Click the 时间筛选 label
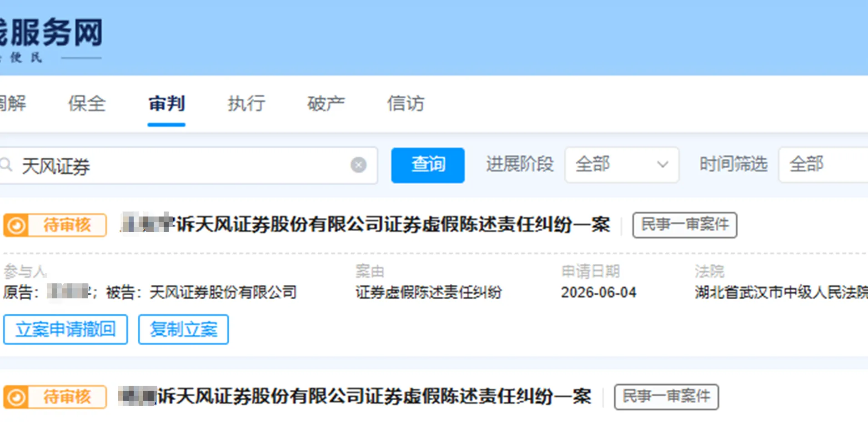The image size is (868, 423). pos(733,164)
